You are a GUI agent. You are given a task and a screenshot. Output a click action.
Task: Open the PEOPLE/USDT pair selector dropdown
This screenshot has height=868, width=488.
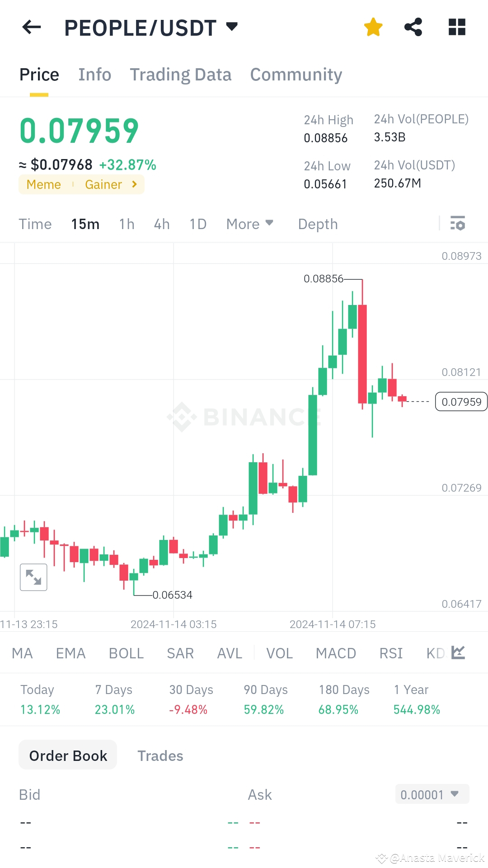point(231,27)
